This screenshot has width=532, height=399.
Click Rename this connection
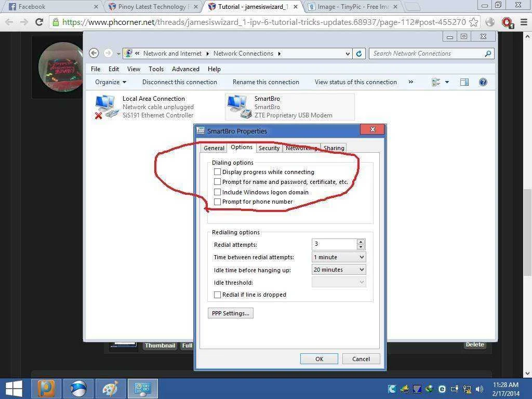click(x=265, y=82)
